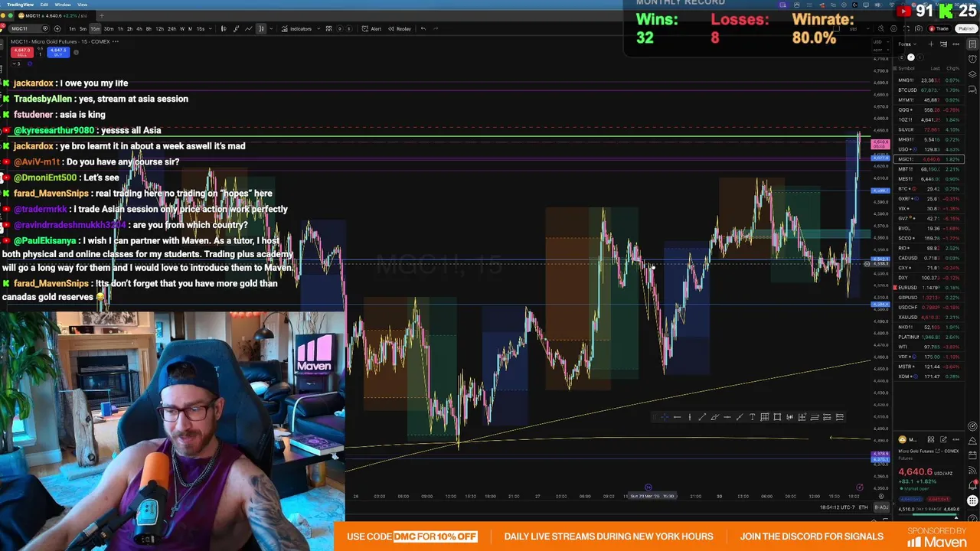
Task: Create an Alert from the toolbar
Action: coord(371,28)
